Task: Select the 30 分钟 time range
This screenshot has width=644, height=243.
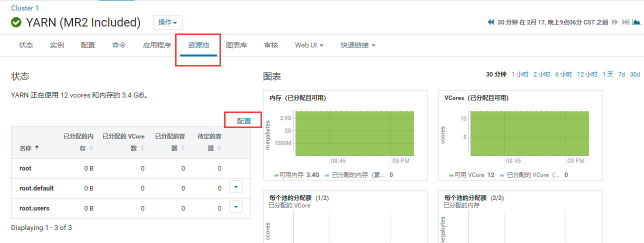Action: tap(496, 74)
